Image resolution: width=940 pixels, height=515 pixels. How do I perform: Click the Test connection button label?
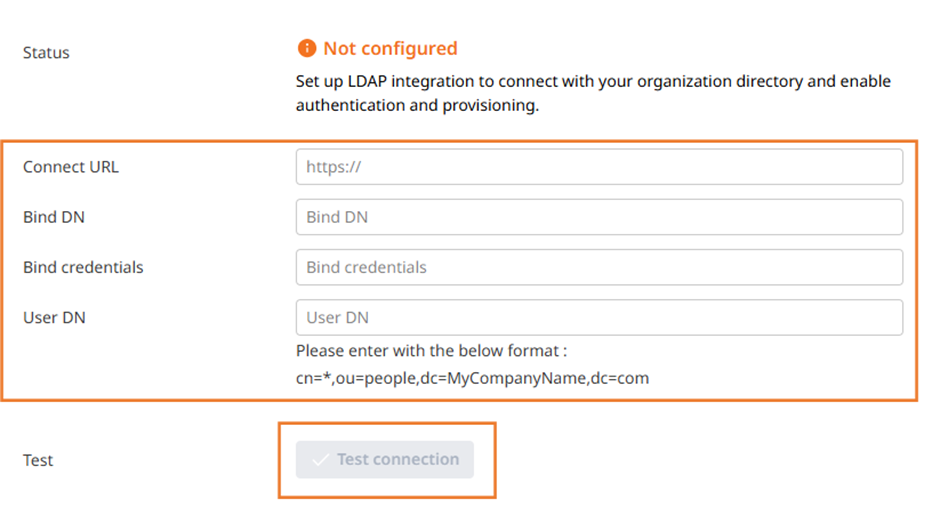398,459
